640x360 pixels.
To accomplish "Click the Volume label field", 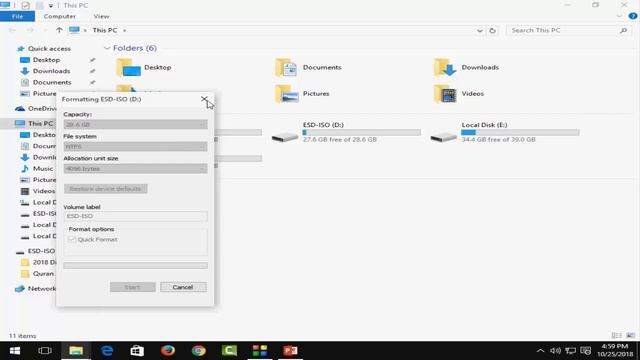I will tap(136, 216).
